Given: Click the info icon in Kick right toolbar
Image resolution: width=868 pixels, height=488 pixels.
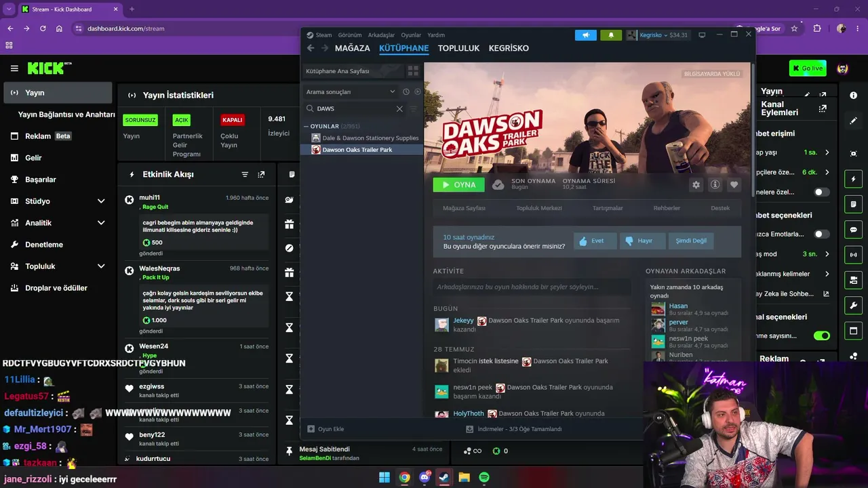Looking at the screenshot, I should pyautogui.click(x=853, y=96).
